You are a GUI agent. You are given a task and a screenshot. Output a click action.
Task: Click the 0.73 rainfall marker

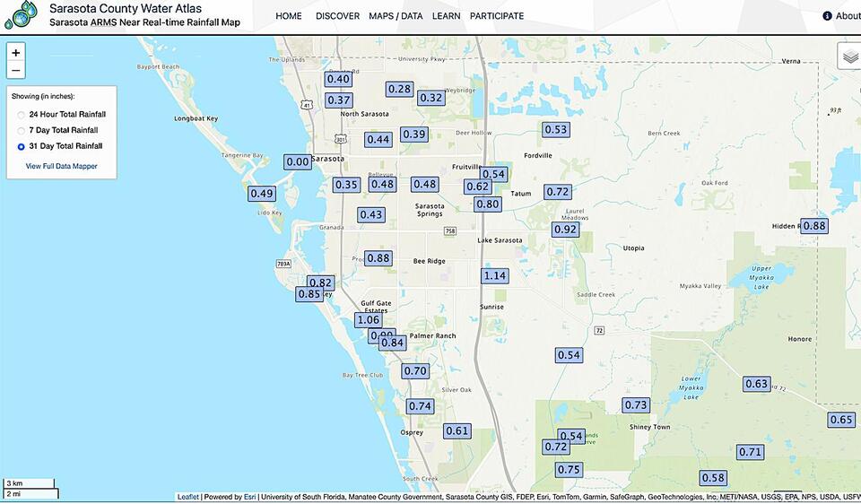[636, 405]
